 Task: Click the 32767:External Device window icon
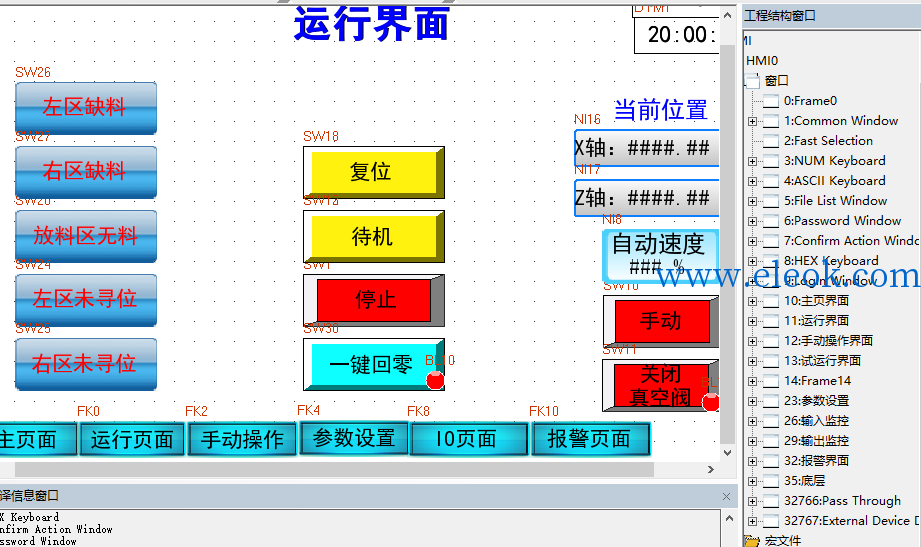pos(771,521)
